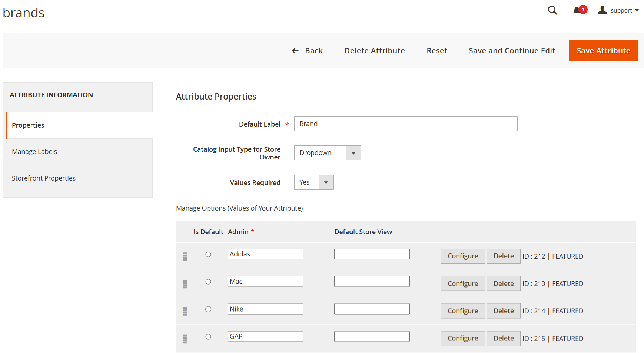The width and height of the screenshot is (644, 353).
Task: Collapse the Attribute Information section header
Action: 78,95
